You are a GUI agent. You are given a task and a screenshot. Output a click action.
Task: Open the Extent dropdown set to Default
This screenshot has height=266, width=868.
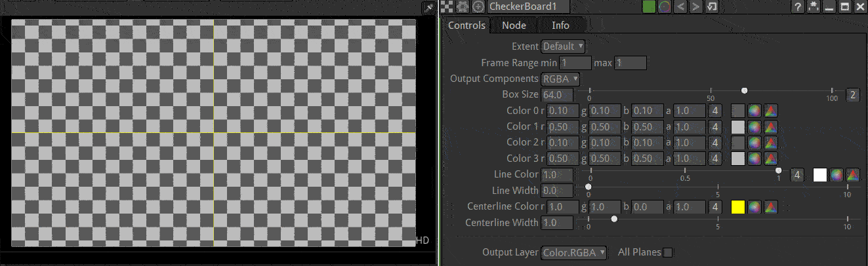(x=563, y=47)
